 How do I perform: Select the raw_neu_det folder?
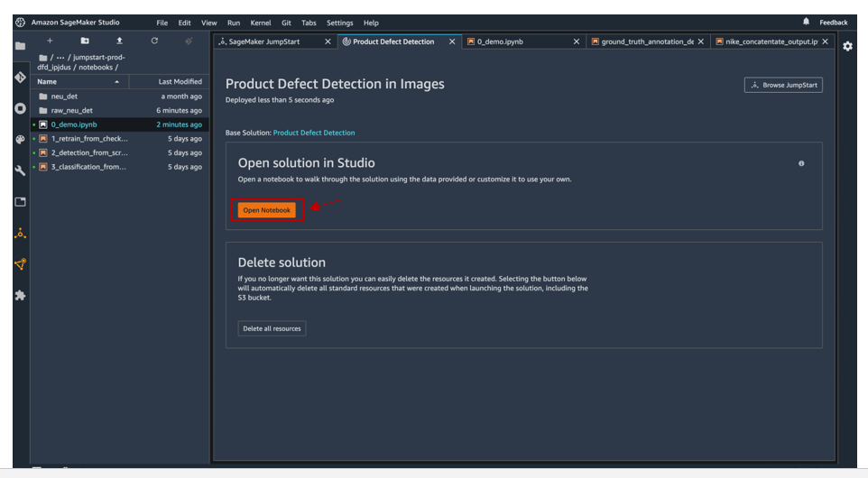[x=120, y=111]
